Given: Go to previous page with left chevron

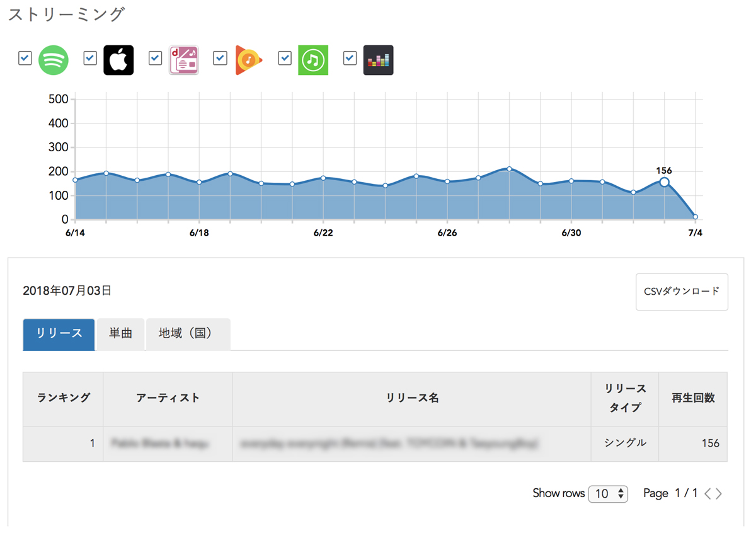Looking at the screenshot, I should [x=707, y=494].
